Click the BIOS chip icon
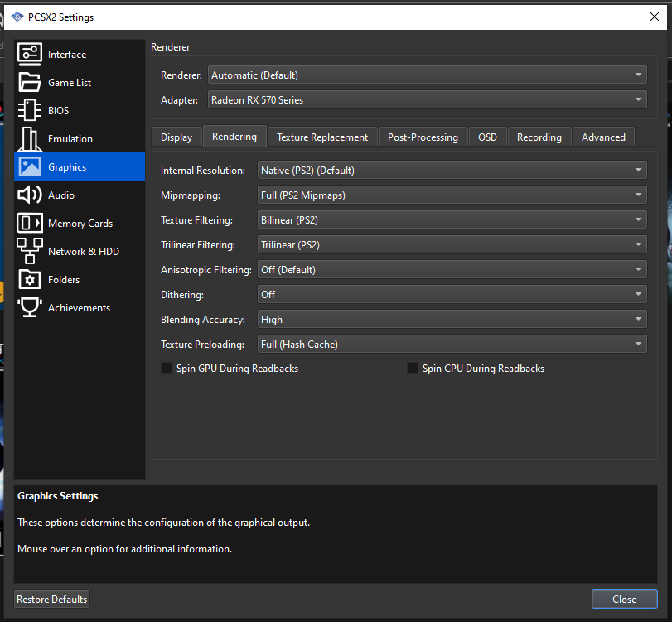Image resolution: width=672 pixels, height=622 pixels. click(29, 110)
